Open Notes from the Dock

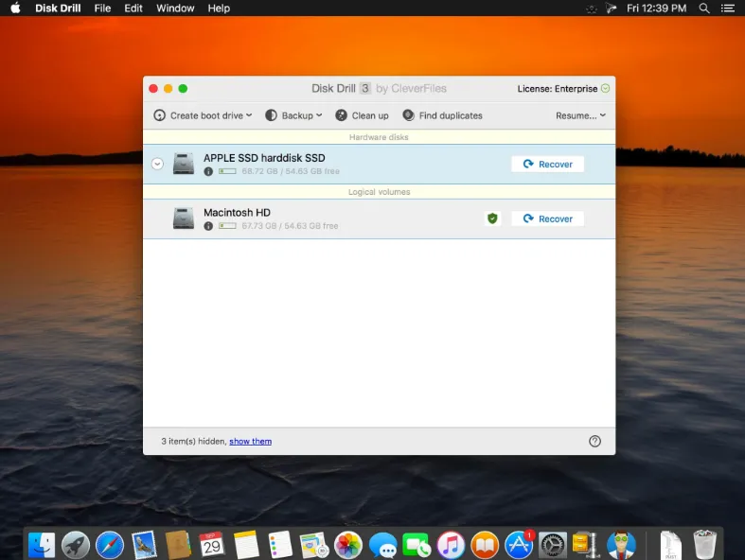click(246, 544)
